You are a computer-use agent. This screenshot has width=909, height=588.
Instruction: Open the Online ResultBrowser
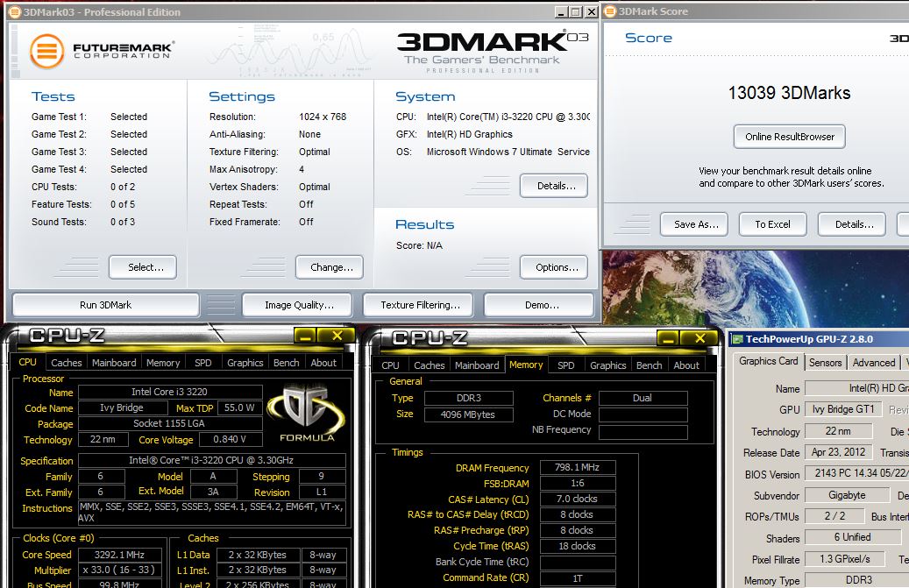[789, 137]
